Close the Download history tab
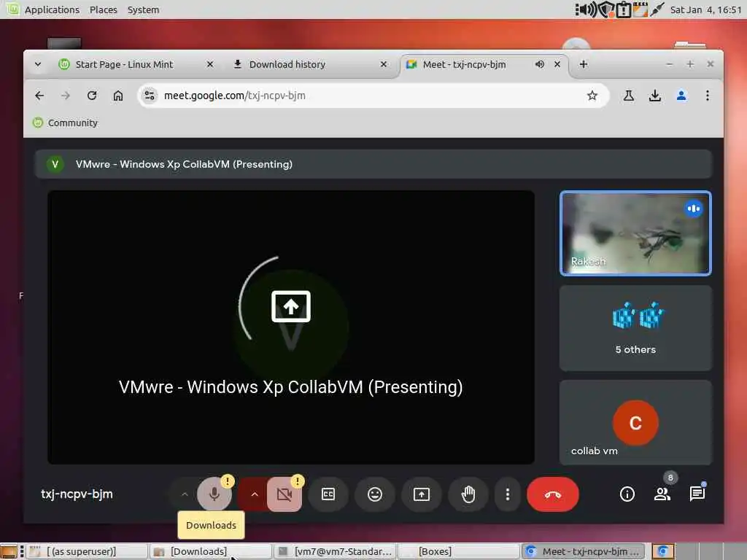 click(x=384, y=64)
